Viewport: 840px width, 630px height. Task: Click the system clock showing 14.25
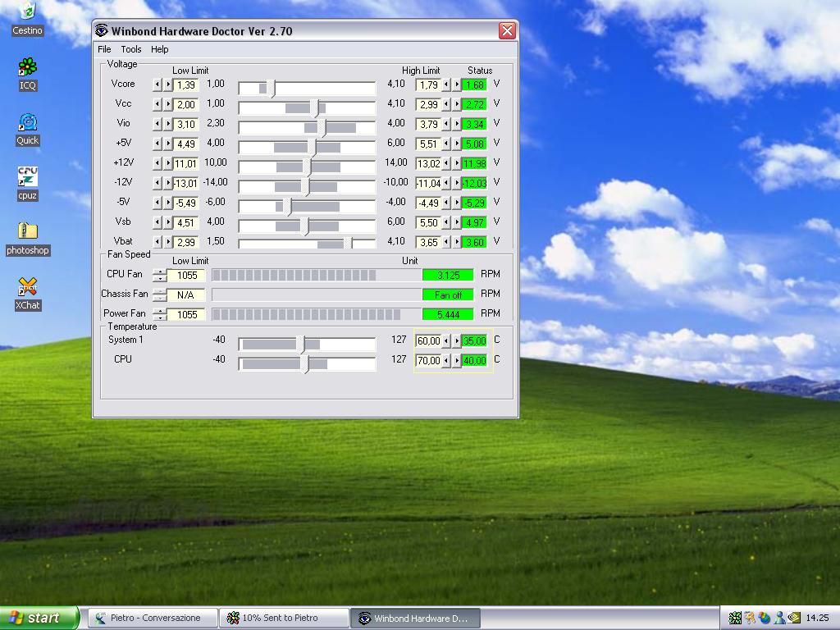817,618
